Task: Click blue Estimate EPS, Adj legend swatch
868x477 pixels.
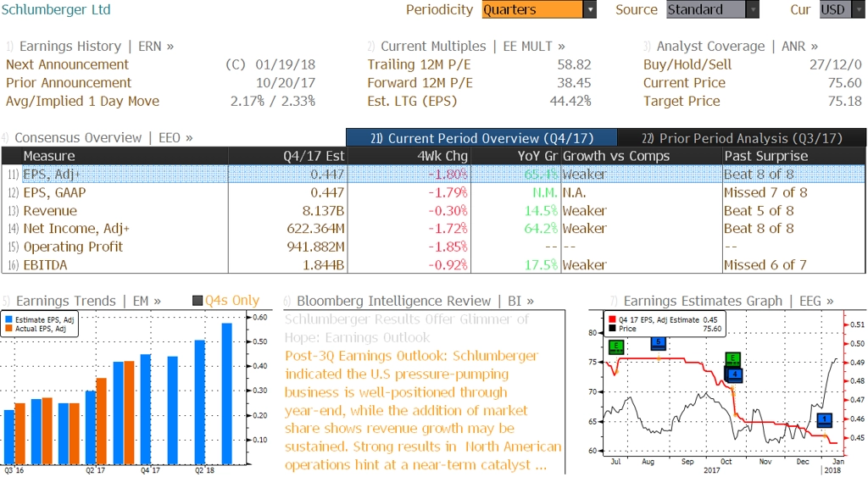Action: coord(8,319)
